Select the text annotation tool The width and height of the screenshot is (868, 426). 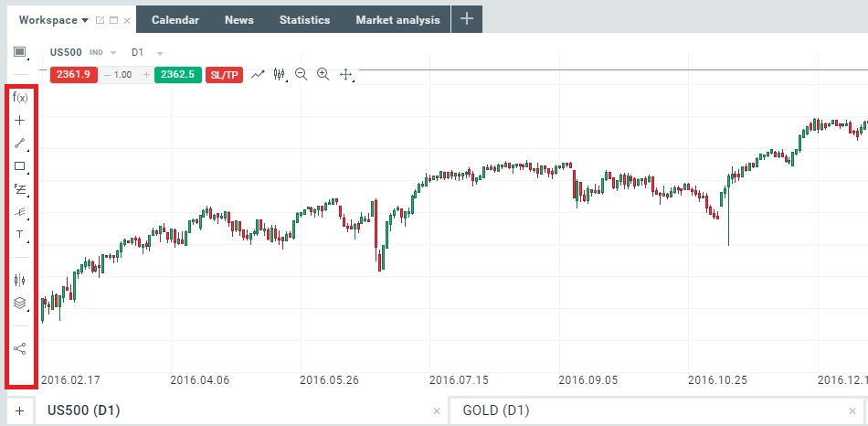pyautogui.click(x=19, y=235)
